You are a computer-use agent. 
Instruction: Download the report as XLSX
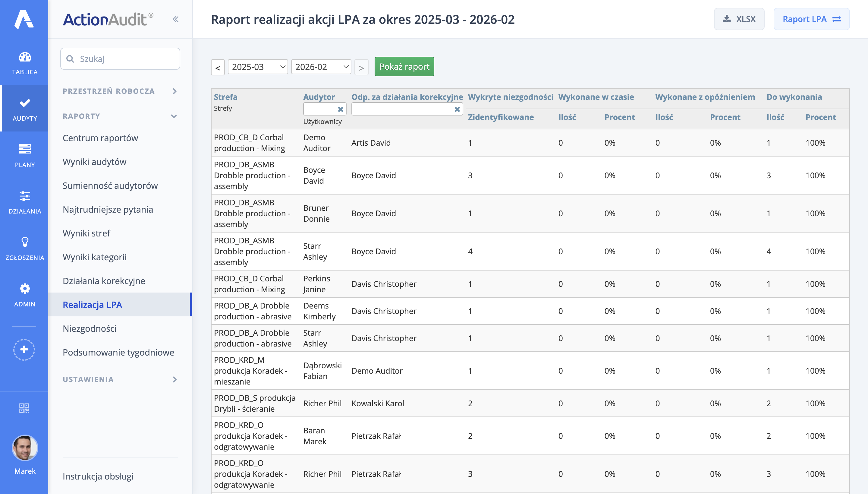click(x=739, y=19)
